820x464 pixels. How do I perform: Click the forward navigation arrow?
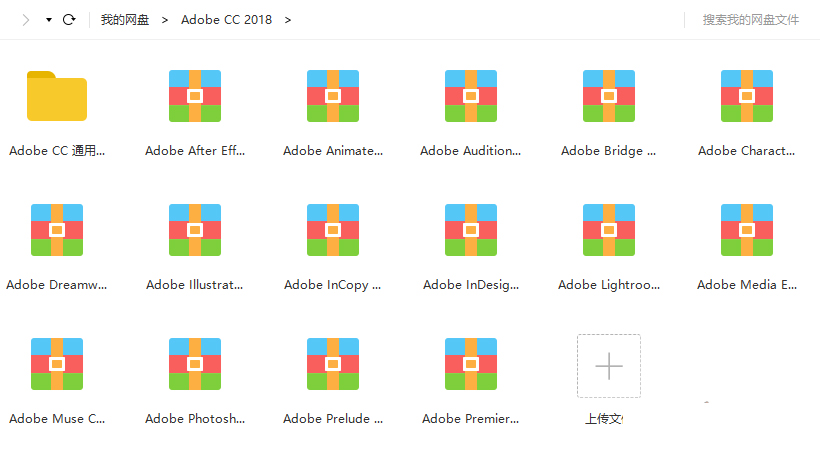(26, 20)
